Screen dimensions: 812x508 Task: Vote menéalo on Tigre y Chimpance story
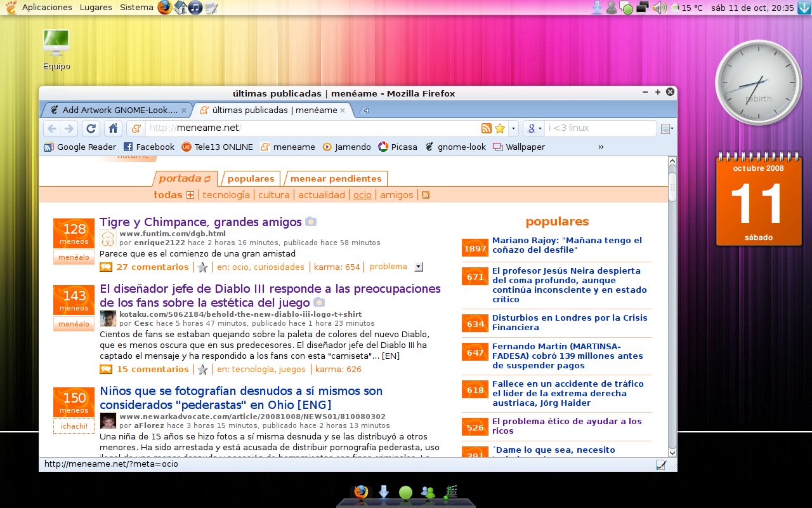coord(74,258)
